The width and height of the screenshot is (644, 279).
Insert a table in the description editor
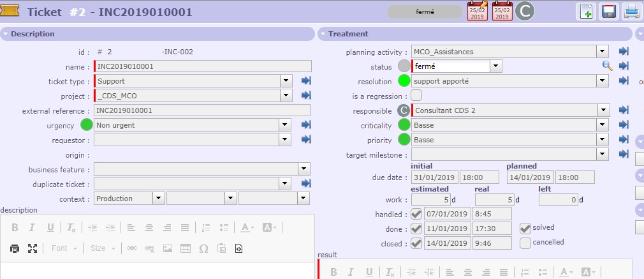186,248
